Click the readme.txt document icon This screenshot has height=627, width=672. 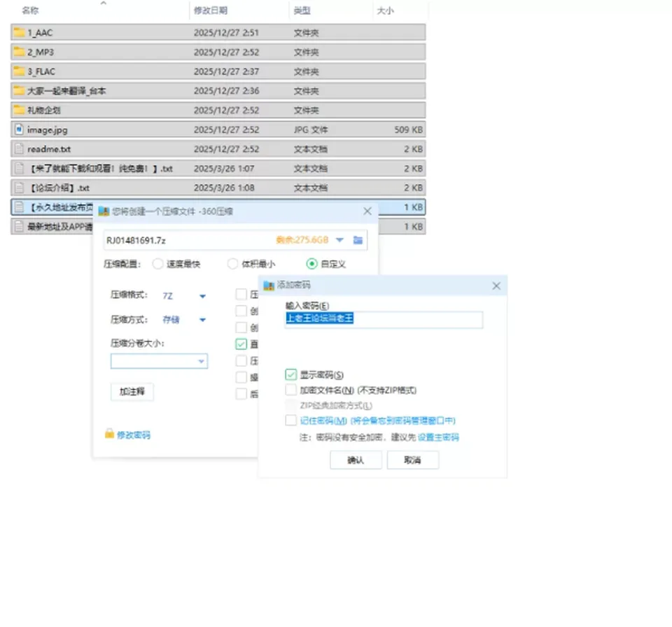pos(19,149)
